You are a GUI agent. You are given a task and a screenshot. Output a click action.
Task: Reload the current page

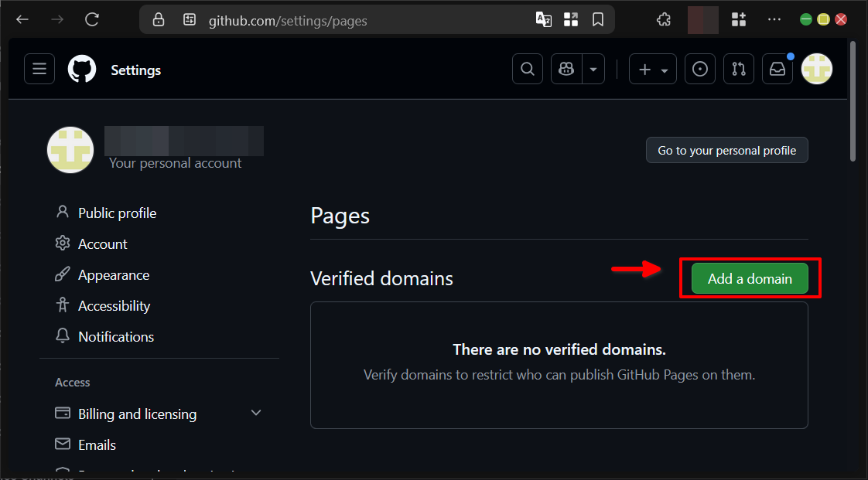[x=91, y=19]
